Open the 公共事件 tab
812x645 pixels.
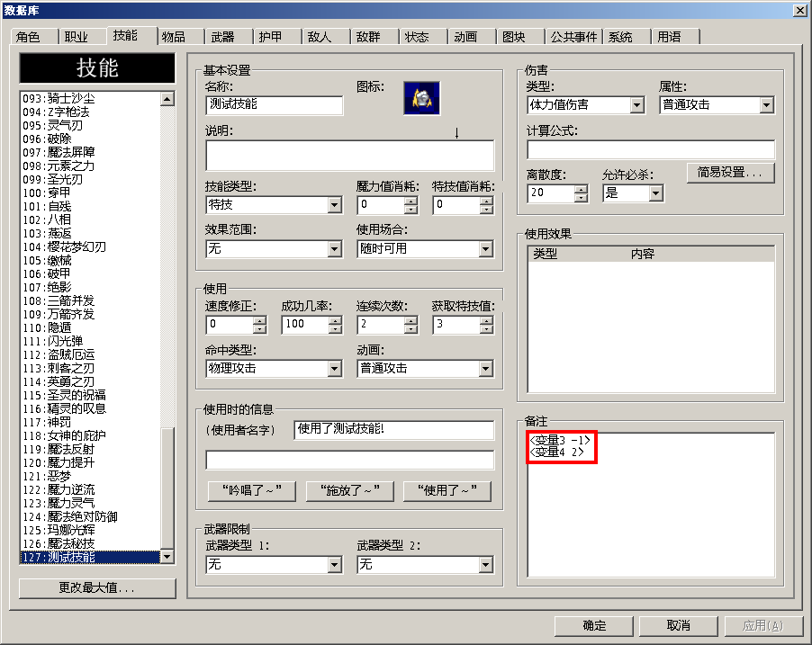point(573,37)
